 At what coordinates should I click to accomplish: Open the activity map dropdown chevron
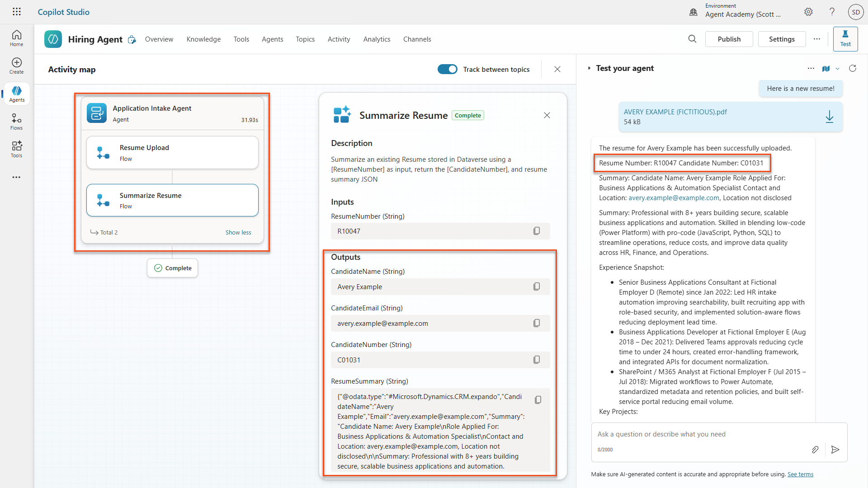[838, 69]
